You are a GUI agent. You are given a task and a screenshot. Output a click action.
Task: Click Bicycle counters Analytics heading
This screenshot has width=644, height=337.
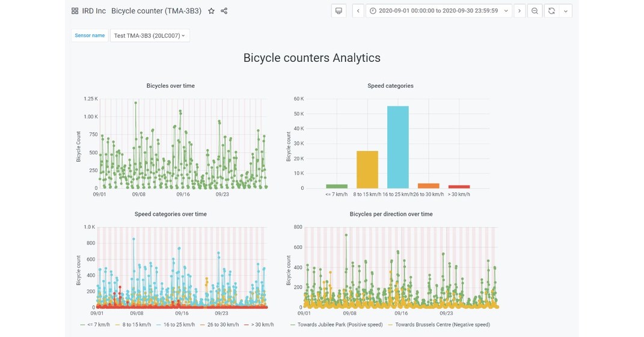312,58
